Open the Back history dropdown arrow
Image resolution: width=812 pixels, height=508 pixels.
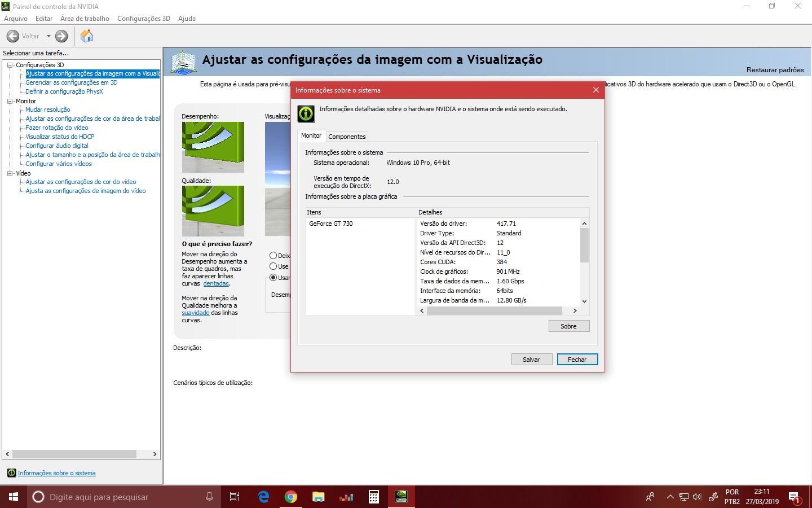(48, 36)
